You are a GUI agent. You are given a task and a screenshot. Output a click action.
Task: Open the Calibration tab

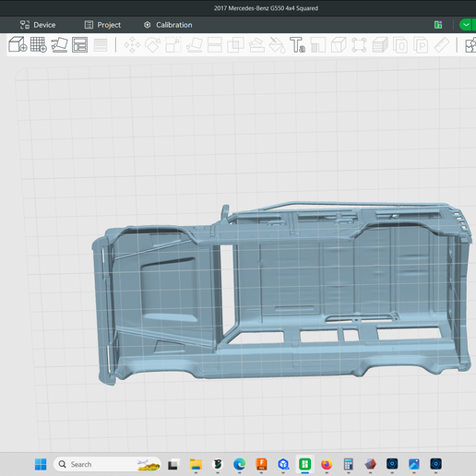coord(168,25)
